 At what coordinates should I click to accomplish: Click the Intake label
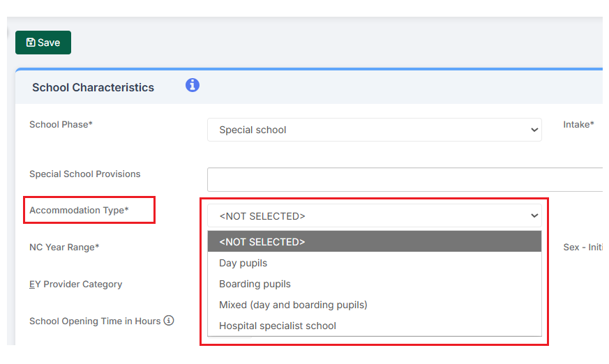578,125
